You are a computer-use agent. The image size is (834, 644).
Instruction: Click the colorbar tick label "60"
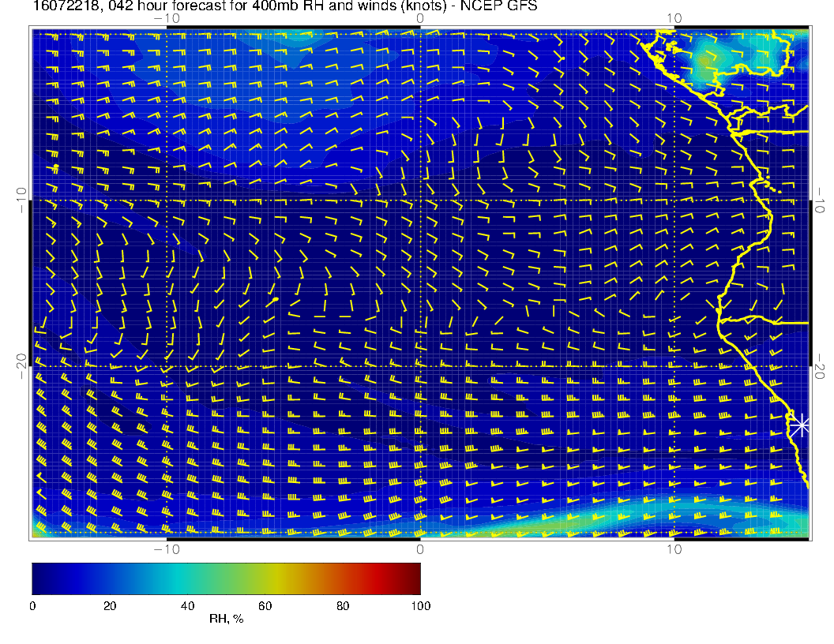coord(265,606)
